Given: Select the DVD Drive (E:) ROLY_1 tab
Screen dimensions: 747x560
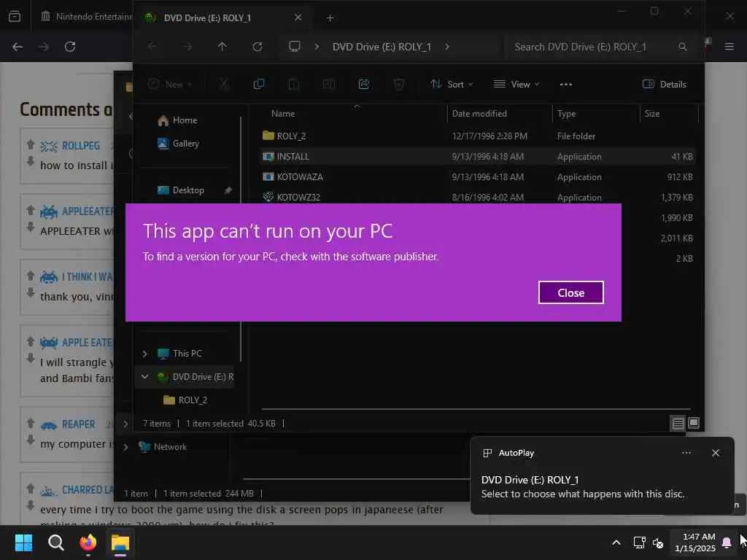Looking at the screenshot, I should click(x=223, y=18).
